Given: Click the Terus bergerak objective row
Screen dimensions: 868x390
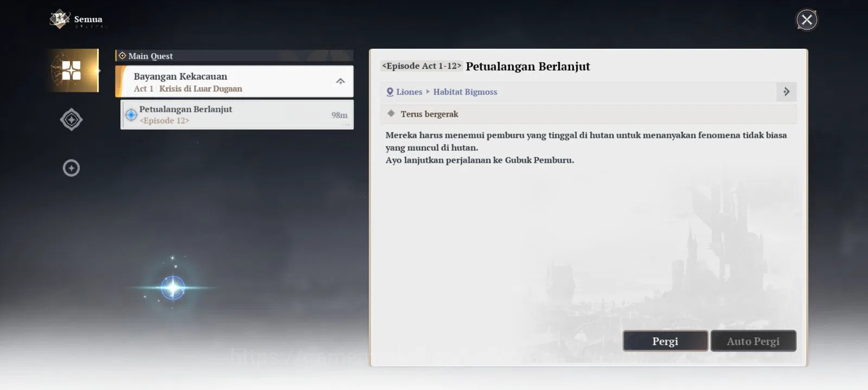Looking at the screenshot, I should (588, 114).
